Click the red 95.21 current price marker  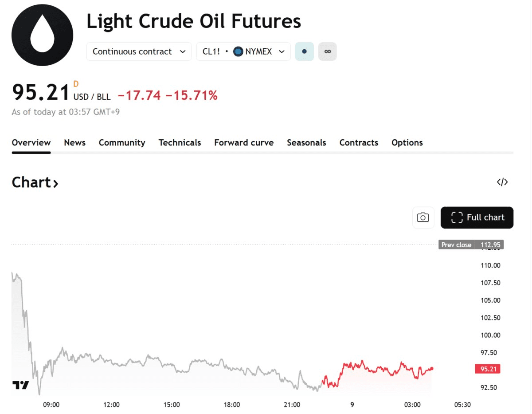[489, 369]
